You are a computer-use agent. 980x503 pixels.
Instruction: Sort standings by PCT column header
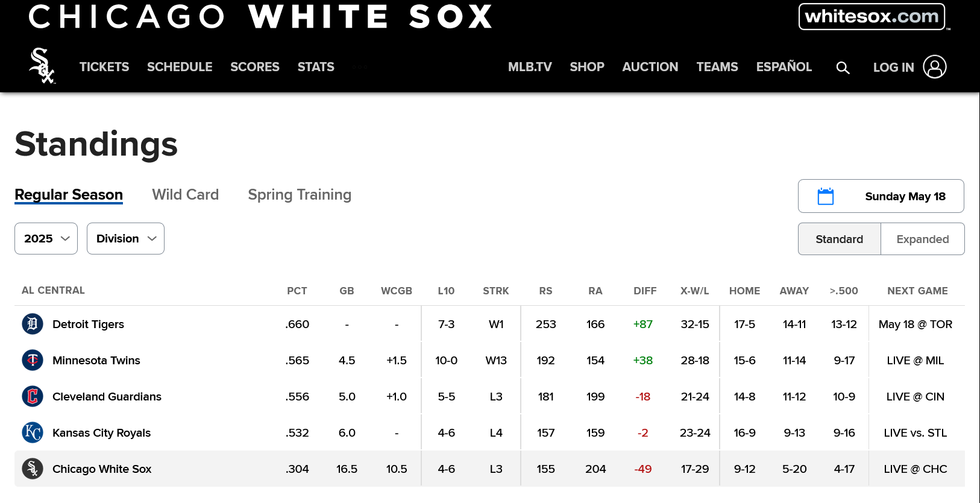click(297, 291)
